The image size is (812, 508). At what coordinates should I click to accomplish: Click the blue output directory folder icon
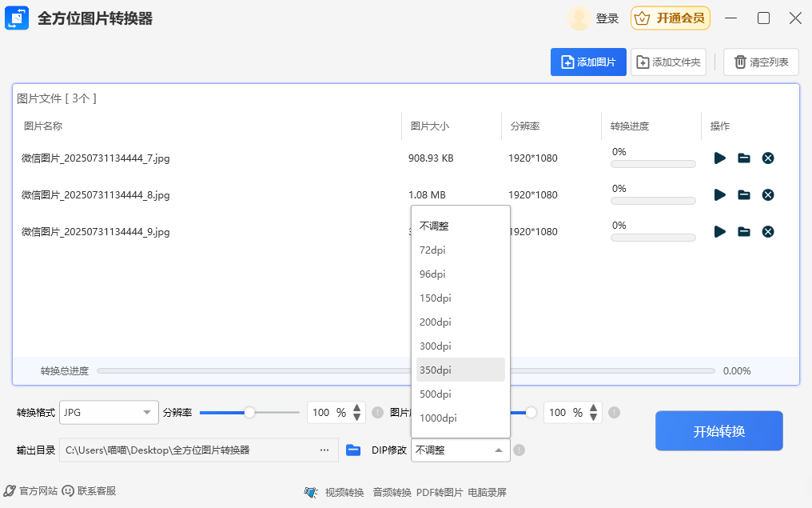pos(353,450)
